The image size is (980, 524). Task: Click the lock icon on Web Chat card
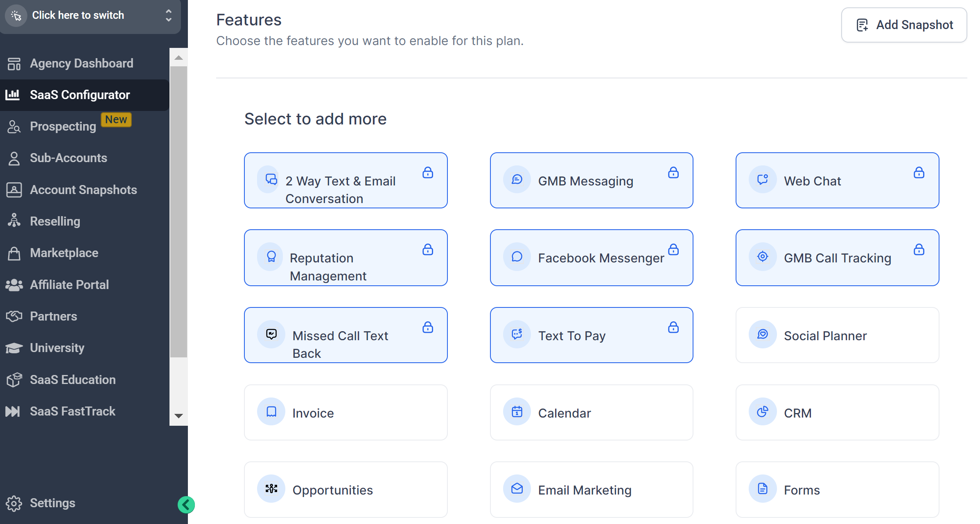919,173
